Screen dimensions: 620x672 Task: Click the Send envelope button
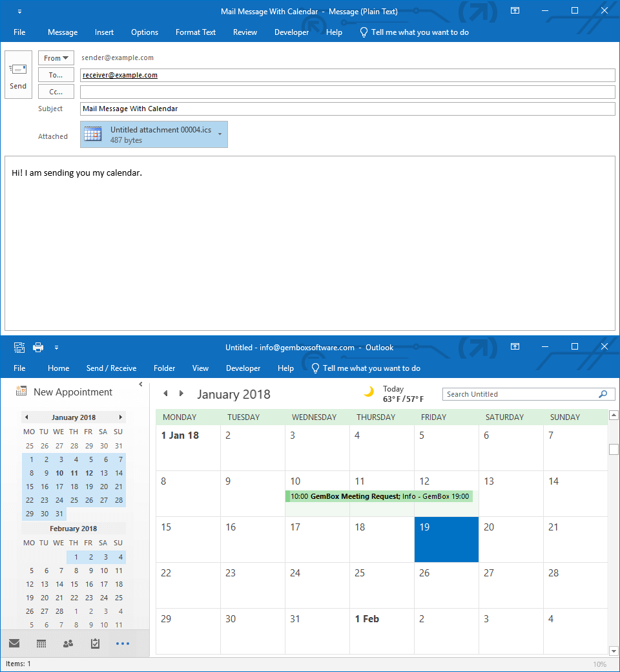click(18, 74)
